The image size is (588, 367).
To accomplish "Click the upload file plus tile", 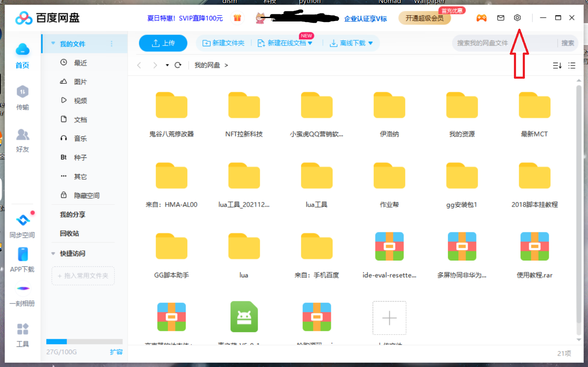I will click(x=389, y=318).
